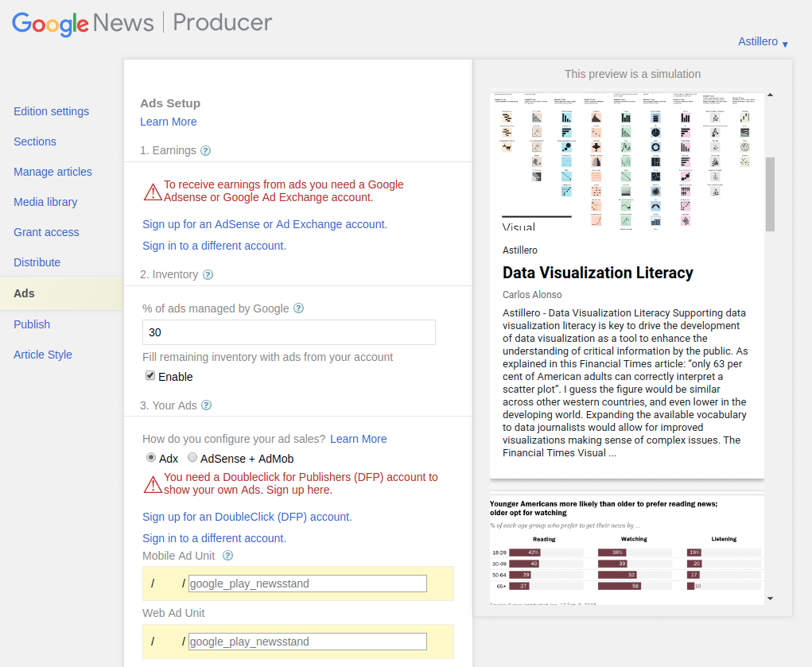Click 'Sign in to a different account' under Earnings
The width and height of the screenshot is (812, 667).
[215, 246]
